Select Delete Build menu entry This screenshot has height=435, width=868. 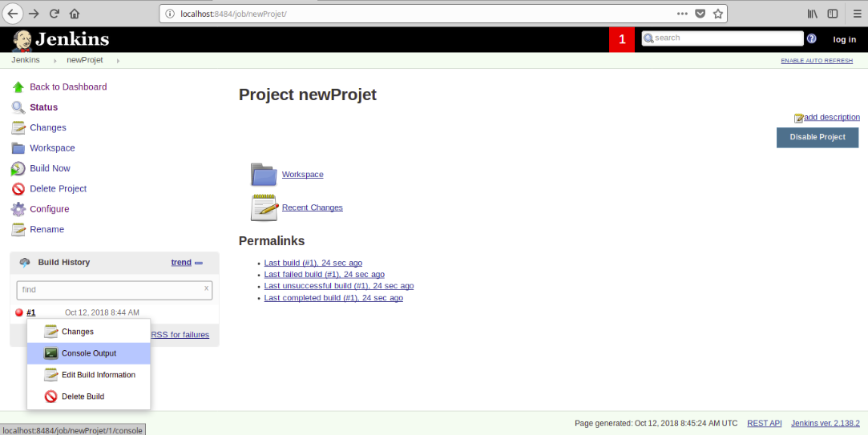click(89, 397)
